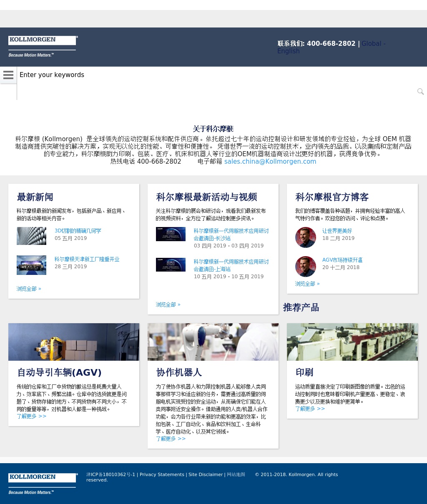Open 科尔摩根天津新工厂隆重开业 article

click(87, 259)
